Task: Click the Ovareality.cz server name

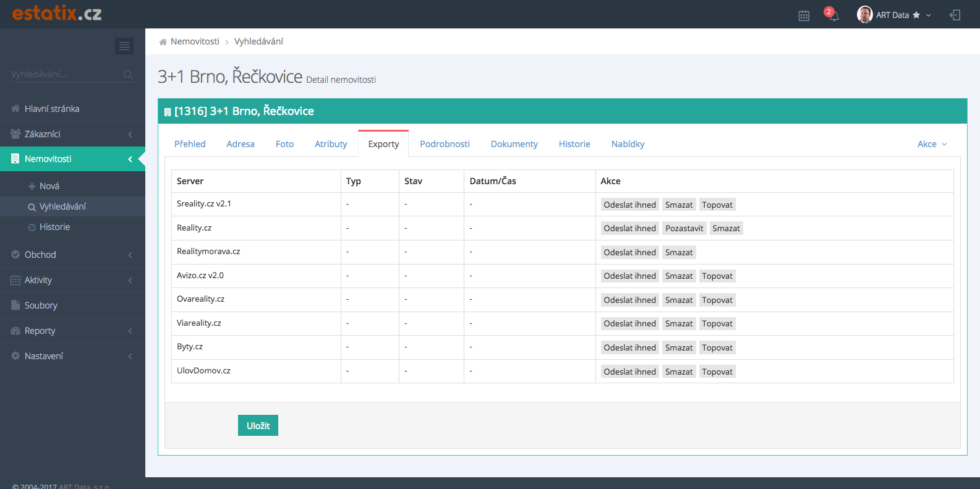Action: [200, 299]
